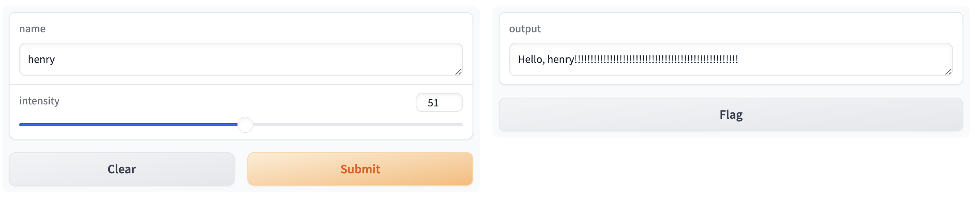Focus the intensity number box showing 51
Viewport: 980px width, 216px height.
[x=439, y=103]
